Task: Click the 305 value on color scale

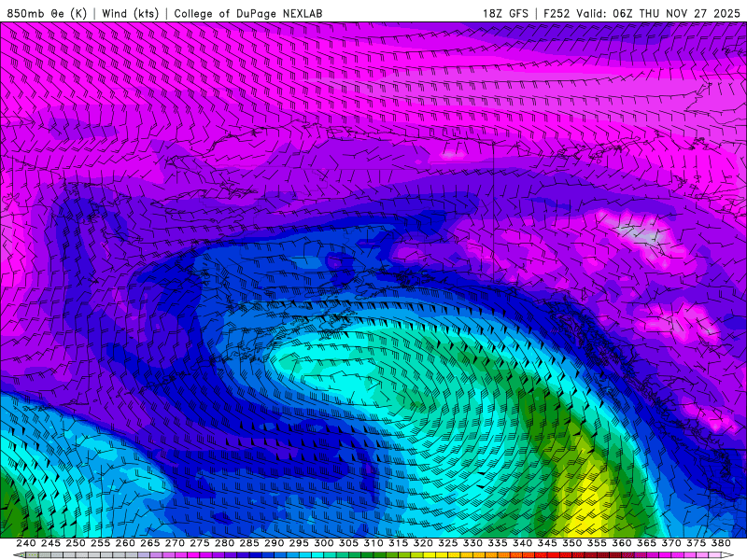Action: pyautogui.click(x=348, y=543)
